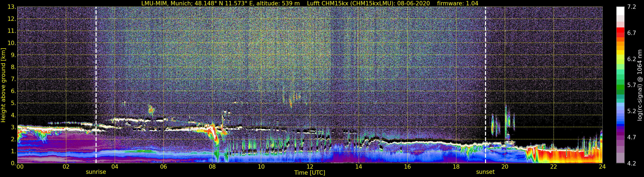
Task: Click height tick 13 on y-axis
Action: tap(12, 7)
